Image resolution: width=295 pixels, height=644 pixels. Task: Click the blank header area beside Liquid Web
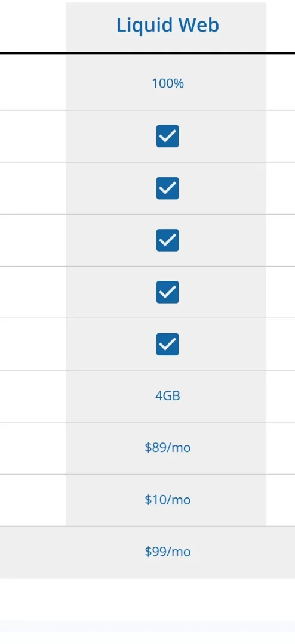[x=33, y=26]
